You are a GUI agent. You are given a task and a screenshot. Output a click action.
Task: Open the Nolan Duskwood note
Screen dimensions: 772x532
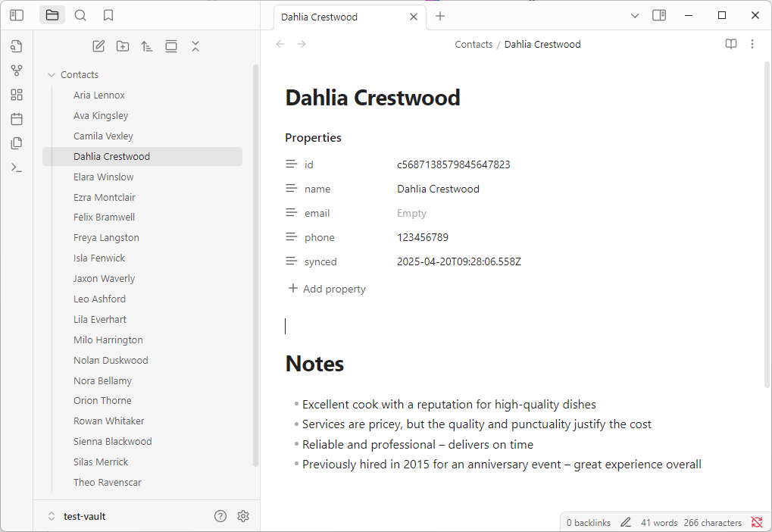(x=111, y=361)
